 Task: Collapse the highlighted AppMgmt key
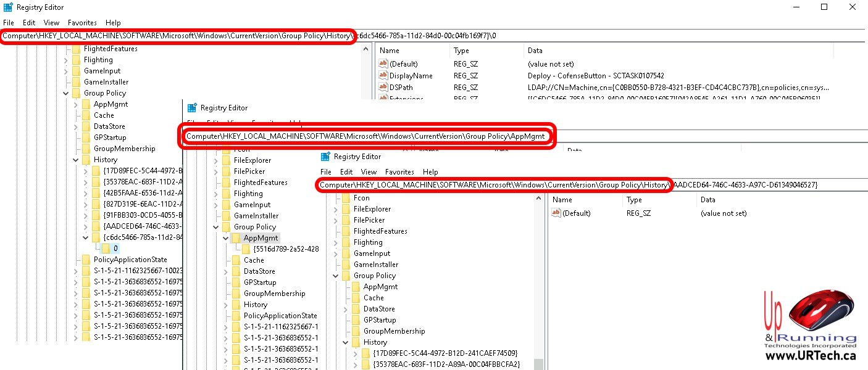click(x=226, y=238)
